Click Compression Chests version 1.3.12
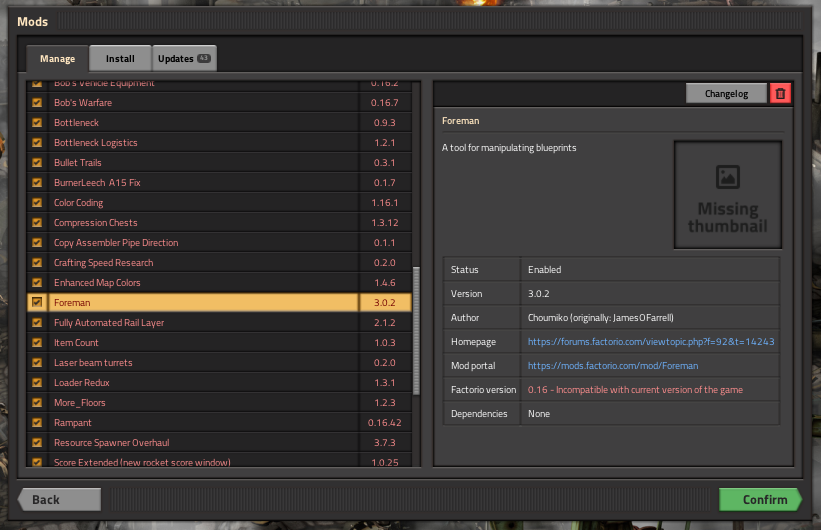The image size is (821, 530). point(385,223)
